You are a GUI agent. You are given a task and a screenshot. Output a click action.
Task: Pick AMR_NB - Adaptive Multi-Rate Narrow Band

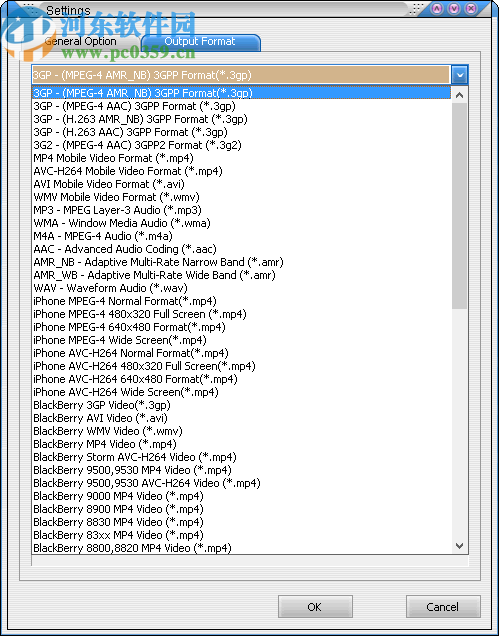[241, 262]
